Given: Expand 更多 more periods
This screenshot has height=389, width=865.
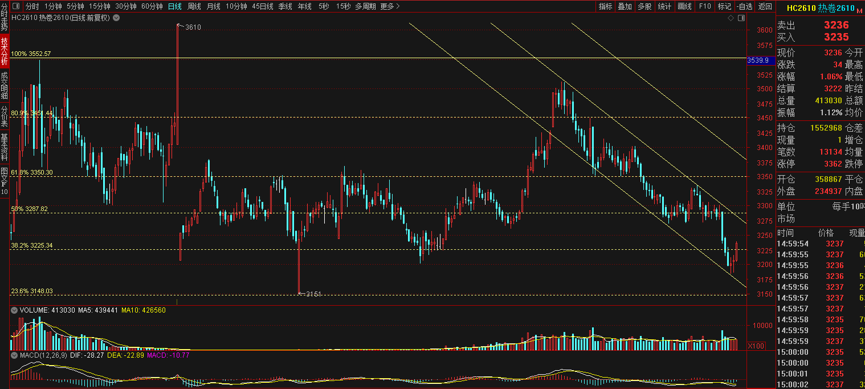Looking at the screenshot, I should (x=389, y=7).
